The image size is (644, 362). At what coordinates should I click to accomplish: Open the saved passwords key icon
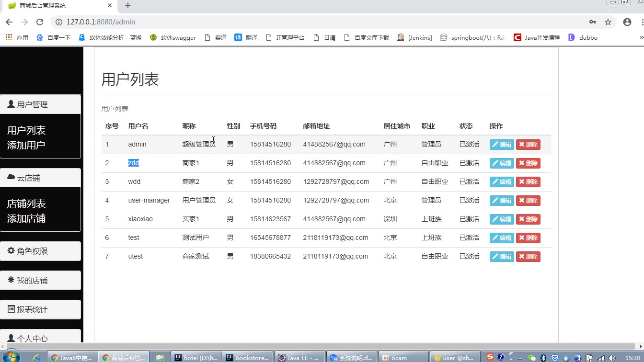pyautogui.click(x=593, y=22)
